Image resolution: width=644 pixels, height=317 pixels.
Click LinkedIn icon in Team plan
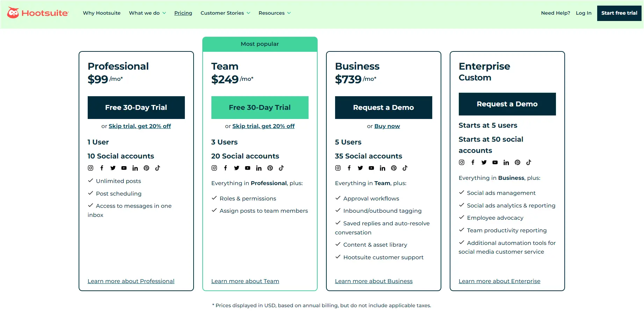pos(259,168)
